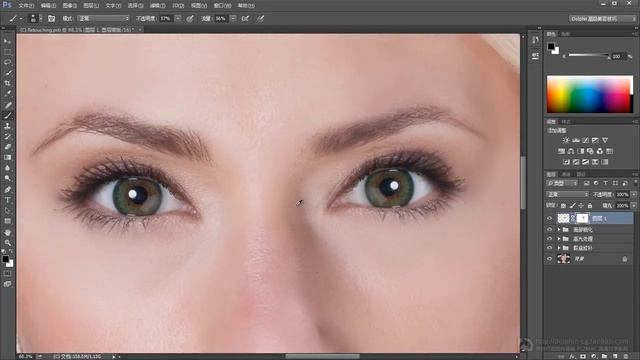
Task: Open the brush mode 模式 dropdown
Action: tap(104, 18)
